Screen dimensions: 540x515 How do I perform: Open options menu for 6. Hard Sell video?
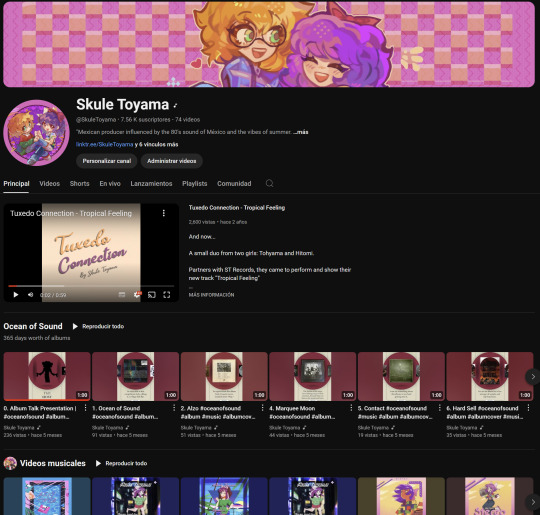pos(528,408)
